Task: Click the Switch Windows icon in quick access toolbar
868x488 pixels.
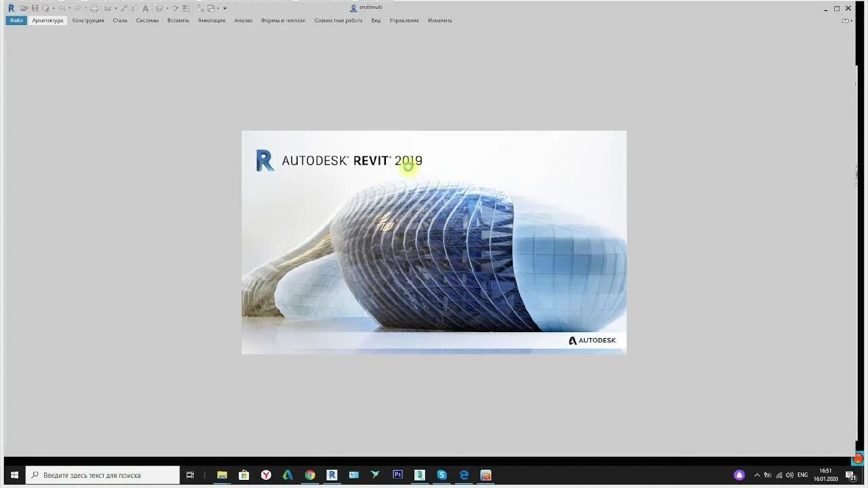Action: tap(211, 8)
